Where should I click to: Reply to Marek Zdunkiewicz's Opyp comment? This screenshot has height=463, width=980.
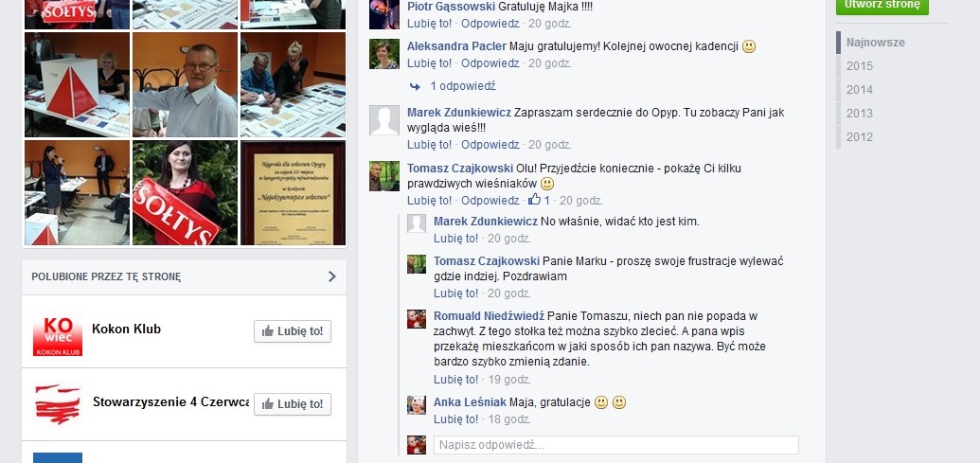coord(490,144)
